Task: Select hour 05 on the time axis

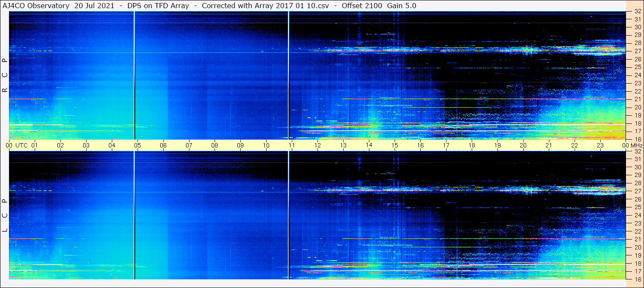Action: pyautogui.click(x=138, y=145)
